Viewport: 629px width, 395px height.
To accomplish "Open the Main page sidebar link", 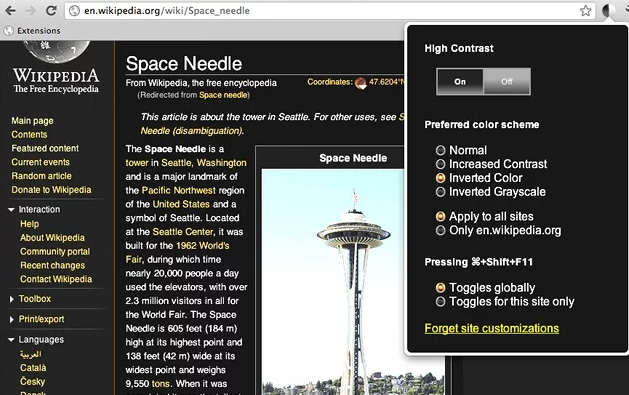I will tap(32, 121).
